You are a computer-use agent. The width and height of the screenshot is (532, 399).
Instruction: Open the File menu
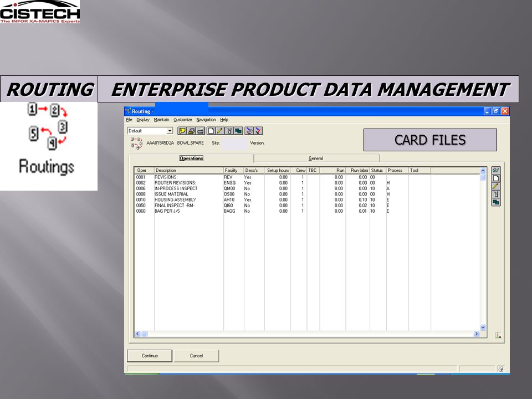[129, 120]
